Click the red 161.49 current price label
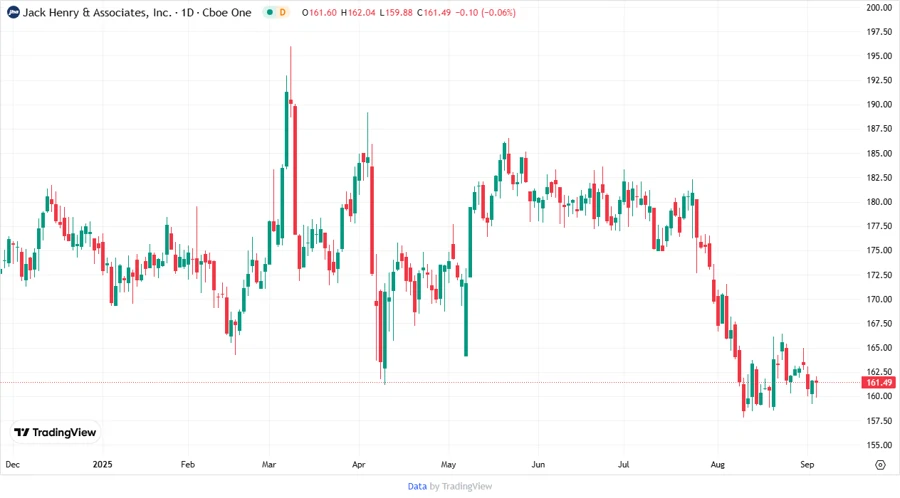900x498 pixels. click(879, 383)
